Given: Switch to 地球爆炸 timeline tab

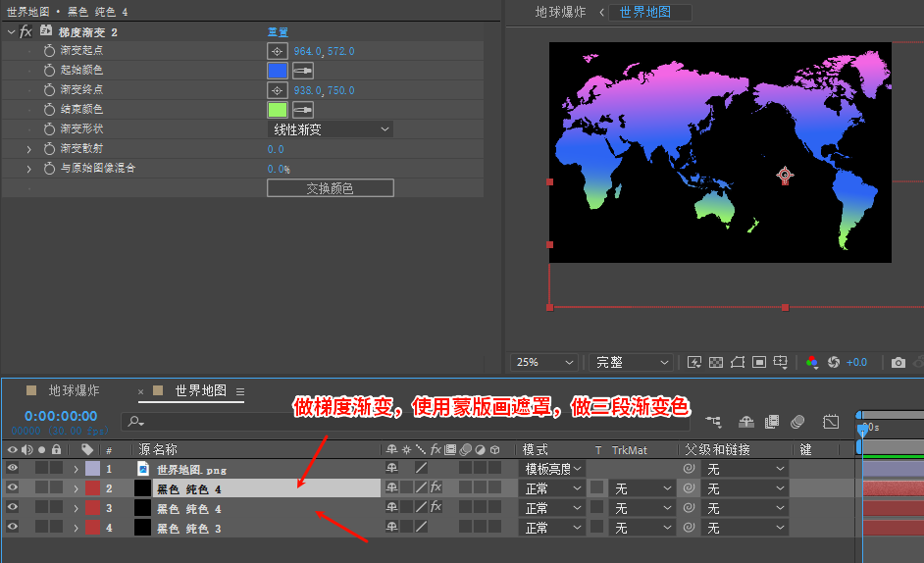Looking at the screenshot, I should (74, 390).
